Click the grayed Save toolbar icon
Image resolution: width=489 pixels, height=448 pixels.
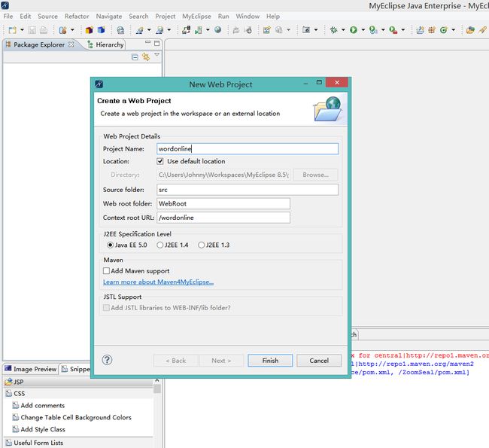pos(32,30)
